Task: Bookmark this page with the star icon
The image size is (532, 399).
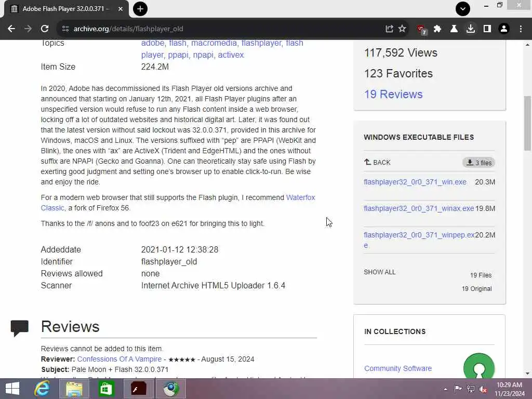Action: tap(402, 29)
